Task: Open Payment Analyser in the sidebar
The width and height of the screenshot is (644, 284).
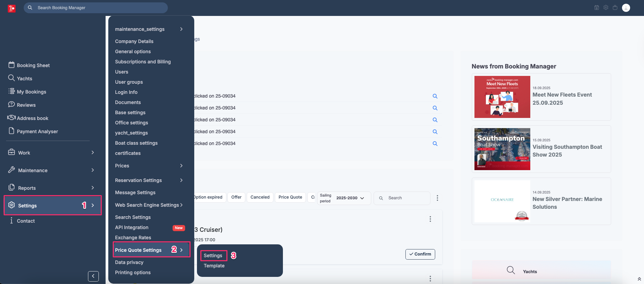Action: tap(37, 131)
